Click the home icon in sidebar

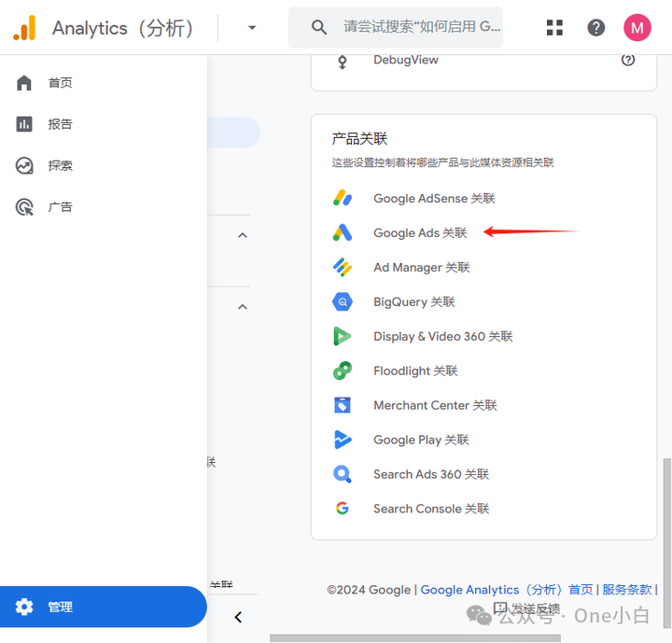[24, 83]
